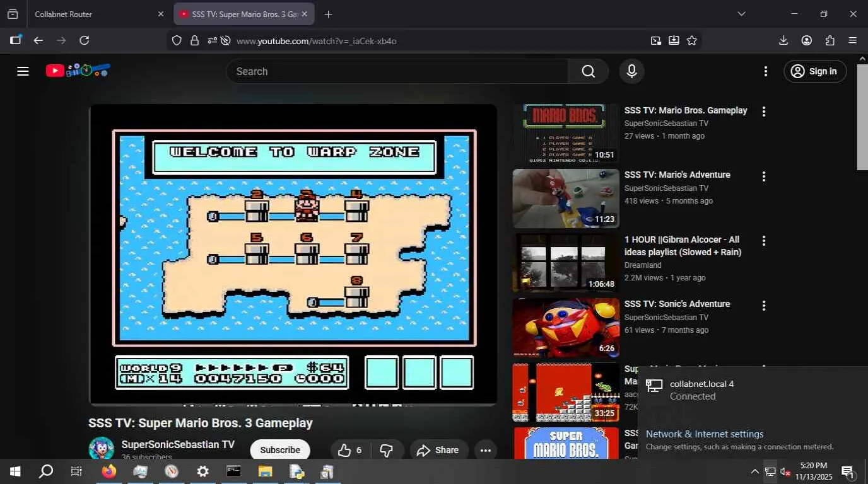Open the video in Picture-in-Picture
This screenshot has width=868, height=484.
pyautogui.click(x=656, y=41)
